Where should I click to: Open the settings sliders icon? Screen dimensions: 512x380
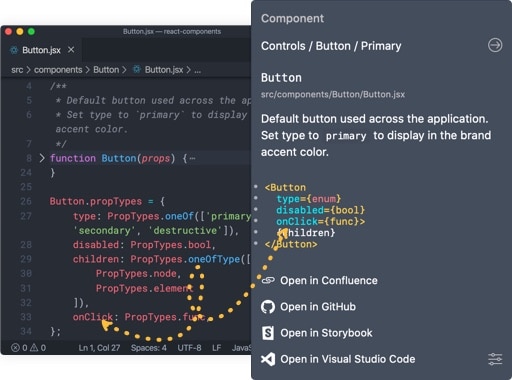495,359
